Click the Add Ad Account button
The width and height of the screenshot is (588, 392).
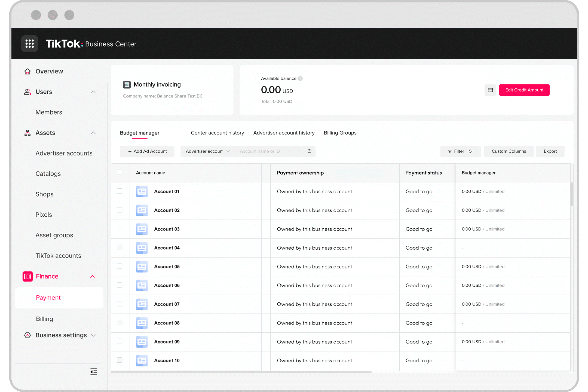point(147,151)
